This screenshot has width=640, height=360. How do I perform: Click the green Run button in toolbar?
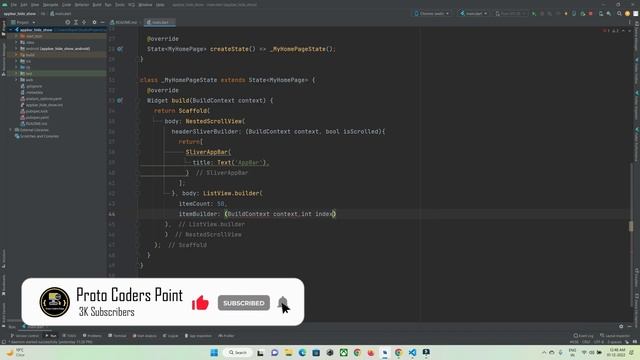534,13
